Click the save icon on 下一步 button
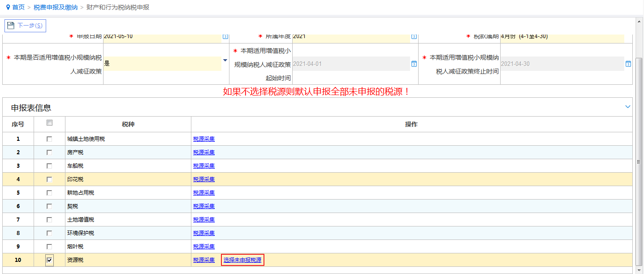 point(11,26)
